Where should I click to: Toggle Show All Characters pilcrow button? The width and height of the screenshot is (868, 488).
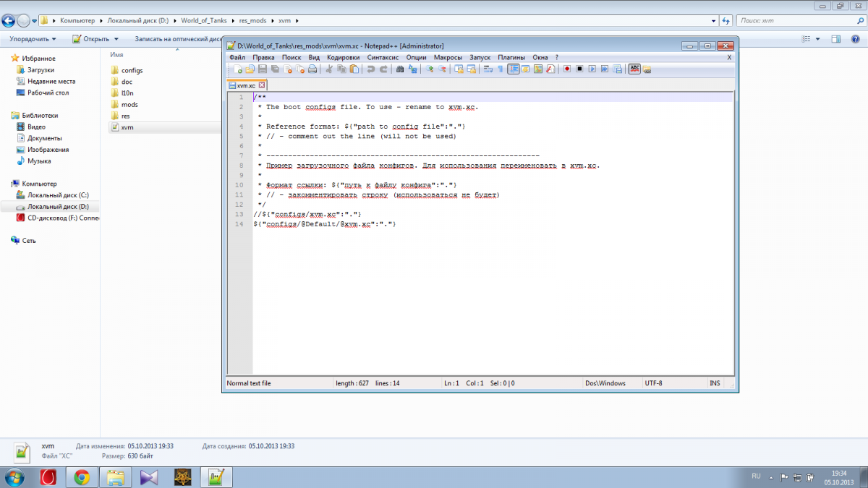(500, 69)
